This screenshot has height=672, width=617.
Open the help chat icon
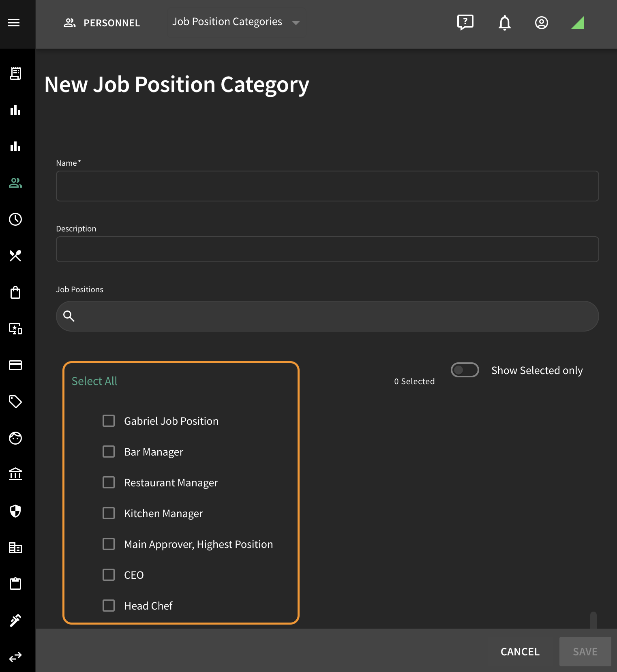coord(465,23)
